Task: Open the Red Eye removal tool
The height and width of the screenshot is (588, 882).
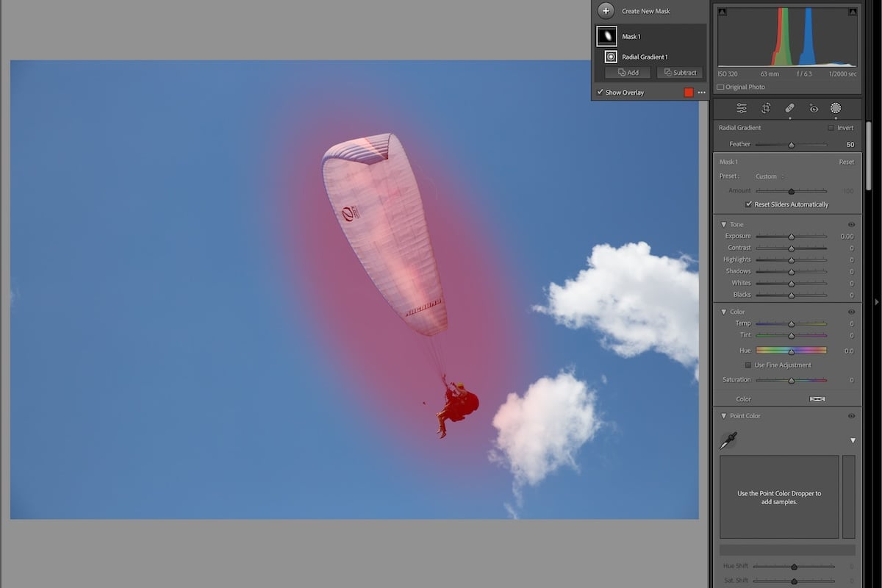Action: pos(813,108)
